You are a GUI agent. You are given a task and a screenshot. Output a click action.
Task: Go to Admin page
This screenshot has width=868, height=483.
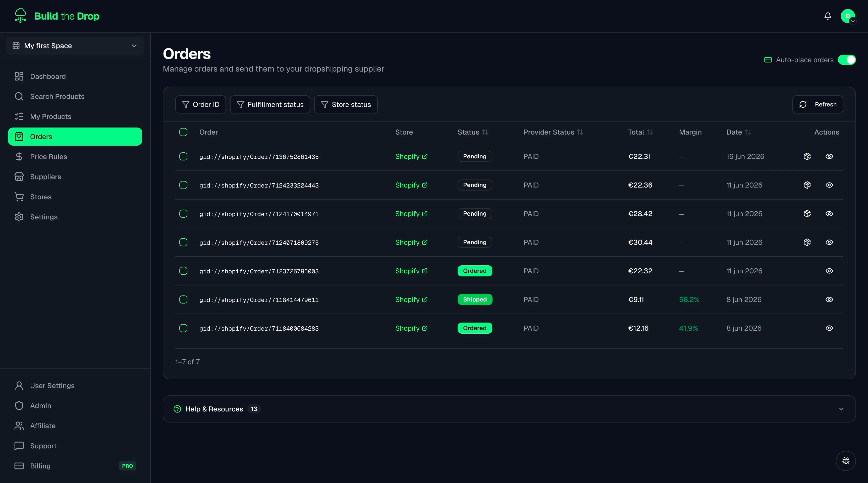pyautogui.click(x=75, y=406)
